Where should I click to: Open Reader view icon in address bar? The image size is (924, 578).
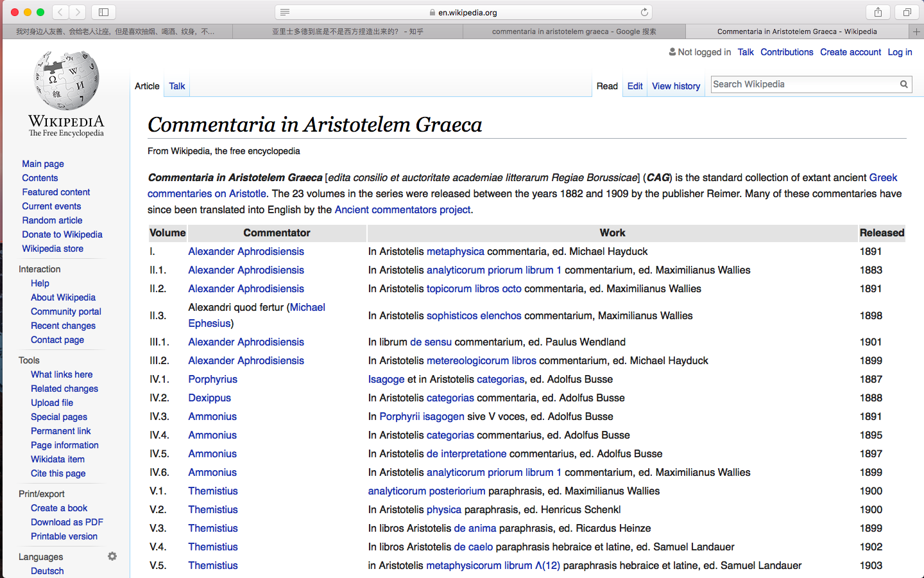(x=285, y=12)
